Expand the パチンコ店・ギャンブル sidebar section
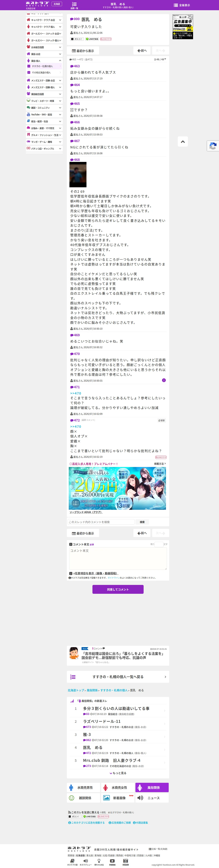This screenshot has height=868, width=219. [44, 149]
